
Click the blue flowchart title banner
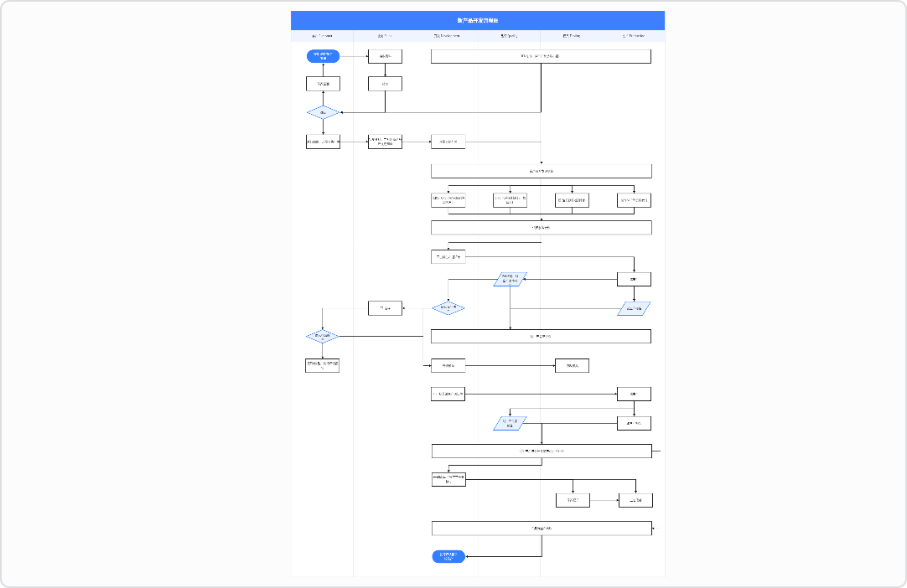click(477, 20)
